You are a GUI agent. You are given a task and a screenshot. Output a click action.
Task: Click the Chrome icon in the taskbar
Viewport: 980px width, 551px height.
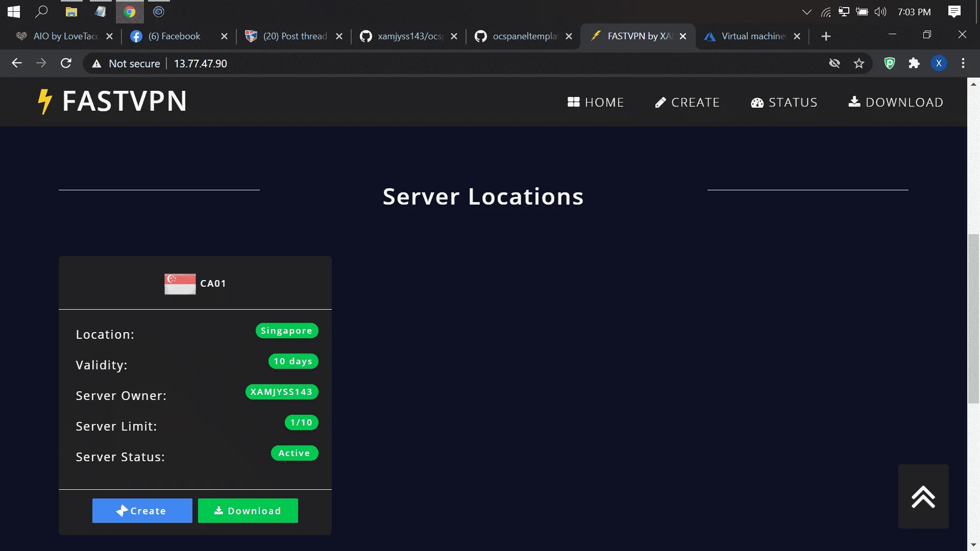130,12
